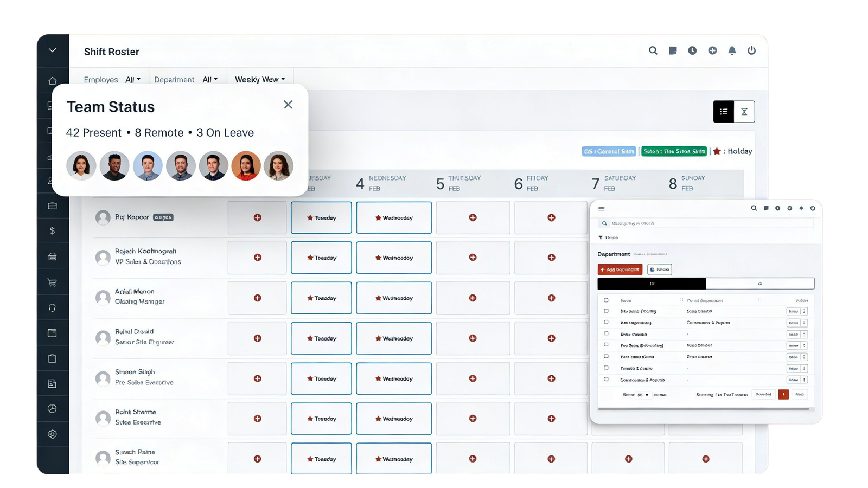Add shift for Raj Kapoor on Thursday
Viewport: 868px width, 488px height.
(x=473, y=217)
